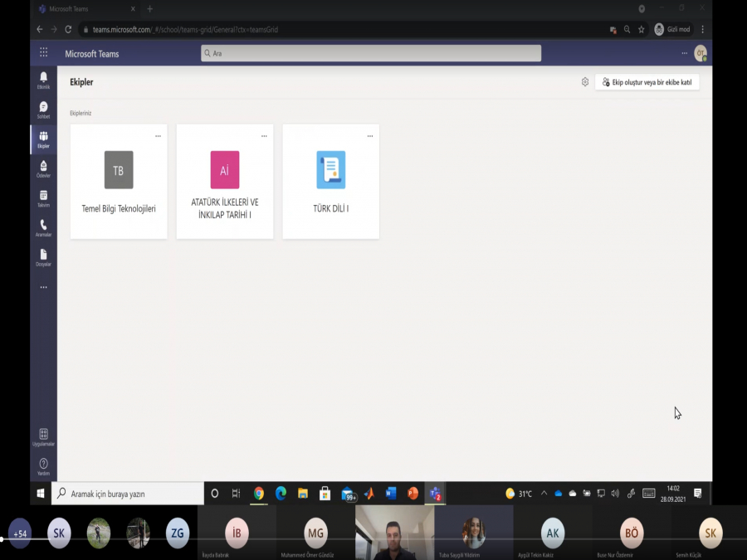This screenshot has width=747, height=560.
Task: Open Word from the taskbar
Action: click(391, 494)
